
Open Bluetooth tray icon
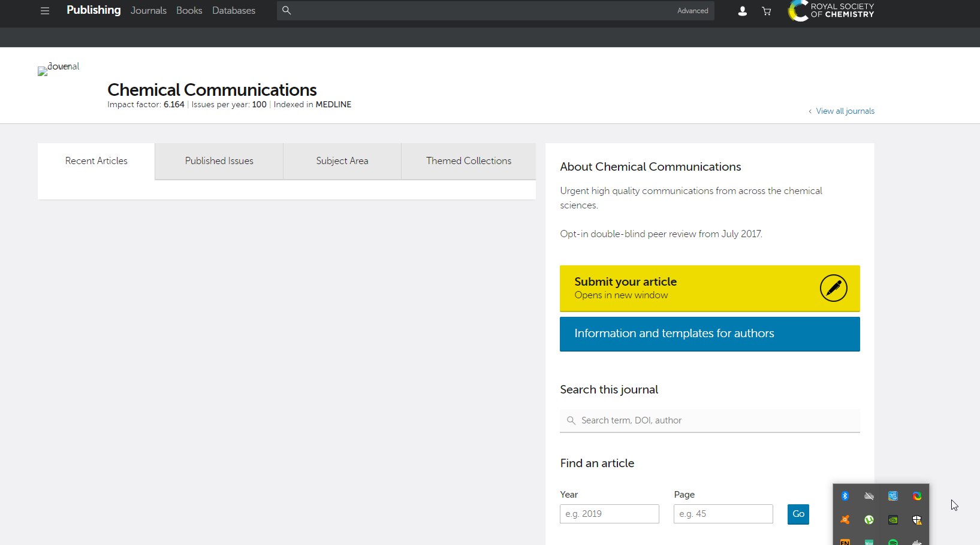point(845,496)
